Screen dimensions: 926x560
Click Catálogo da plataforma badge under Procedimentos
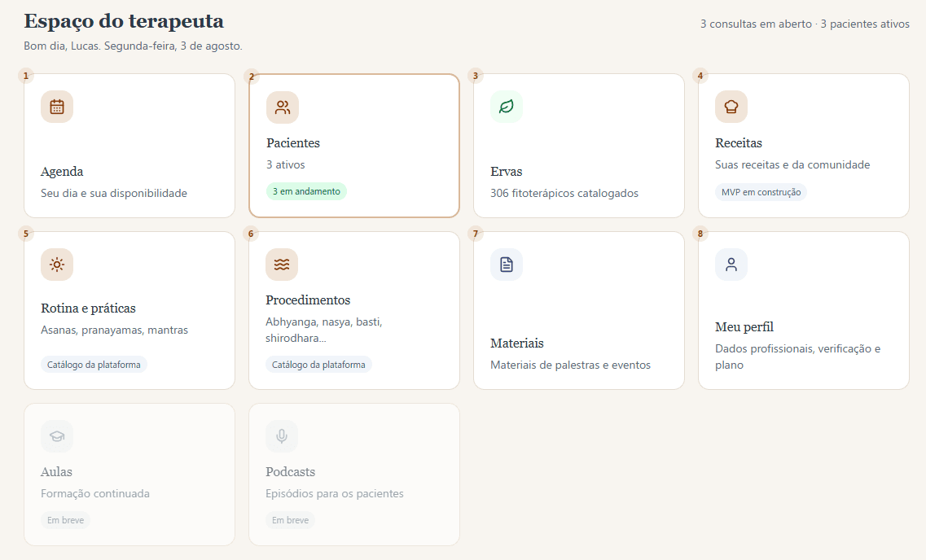pos(318,365)
